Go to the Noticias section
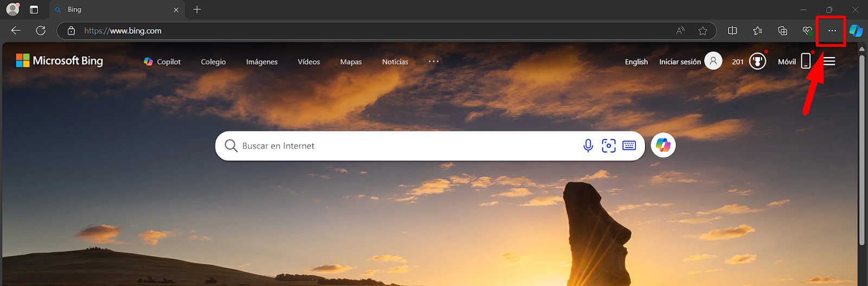The width and height of the screenshot is (868, 286). tap(395, 62)
